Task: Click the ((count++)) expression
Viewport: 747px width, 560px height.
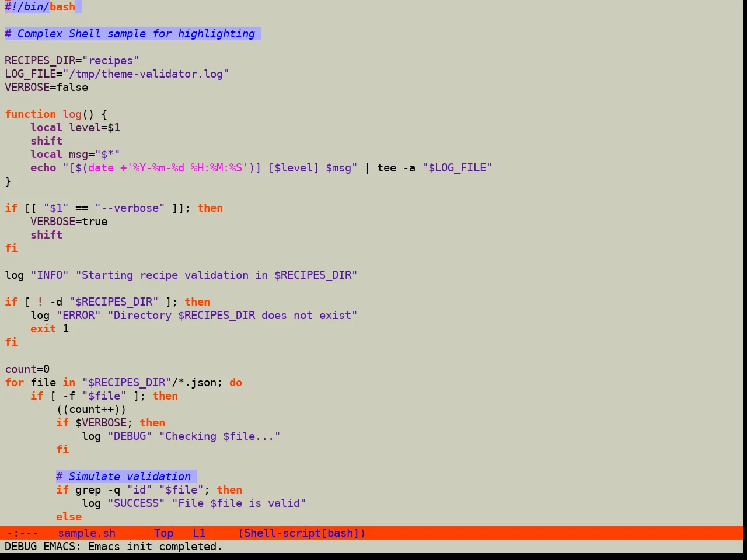Action: (92, 409)
